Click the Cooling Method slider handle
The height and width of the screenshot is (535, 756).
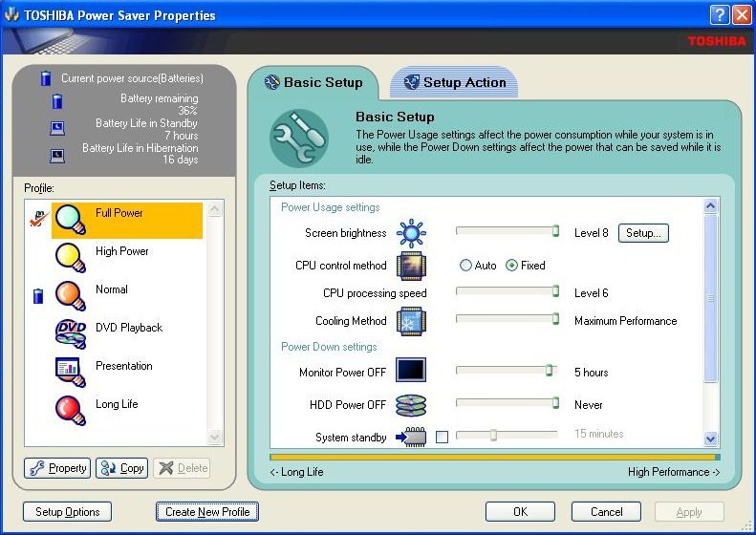click(x=555, y=319)
